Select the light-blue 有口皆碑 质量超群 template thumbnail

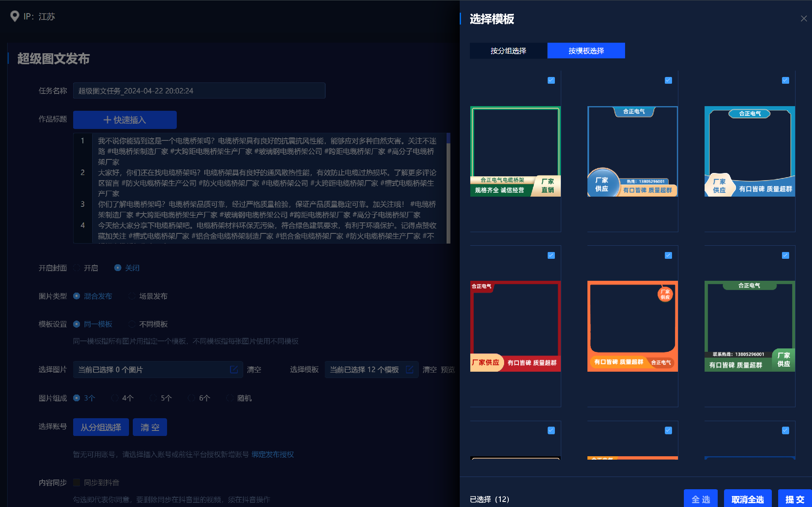pyautogui.click(x=750, y=151)
